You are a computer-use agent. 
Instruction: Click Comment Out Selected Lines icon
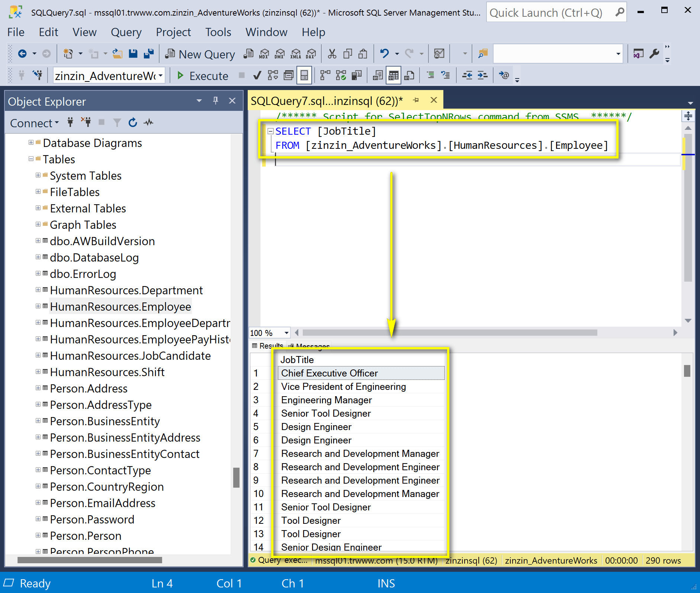pos(430,76)
